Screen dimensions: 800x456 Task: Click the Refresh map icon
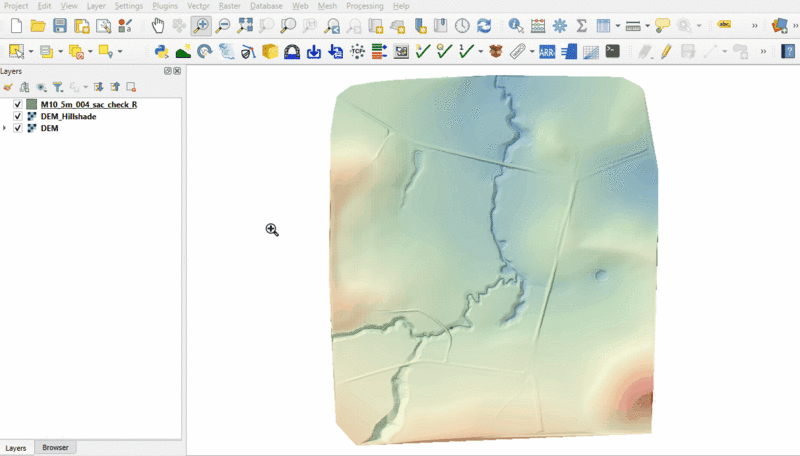484,25
